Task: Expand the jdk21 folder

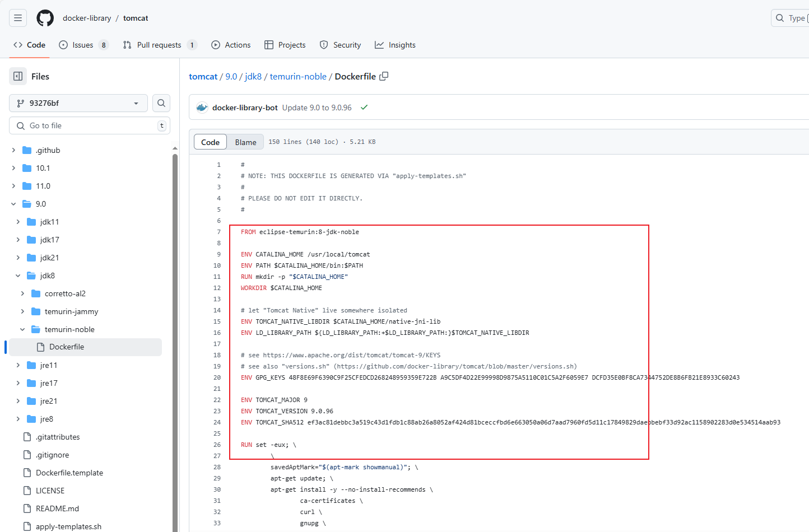Action: tap(18, 258)
